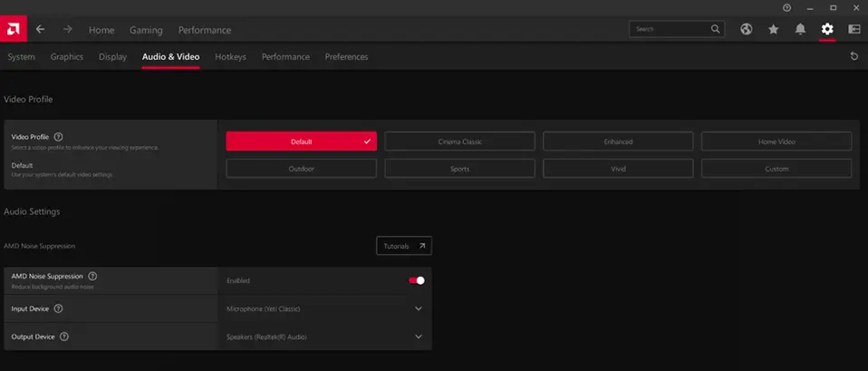
Task: Open the web browser globe icon
Action: (746, 29)
